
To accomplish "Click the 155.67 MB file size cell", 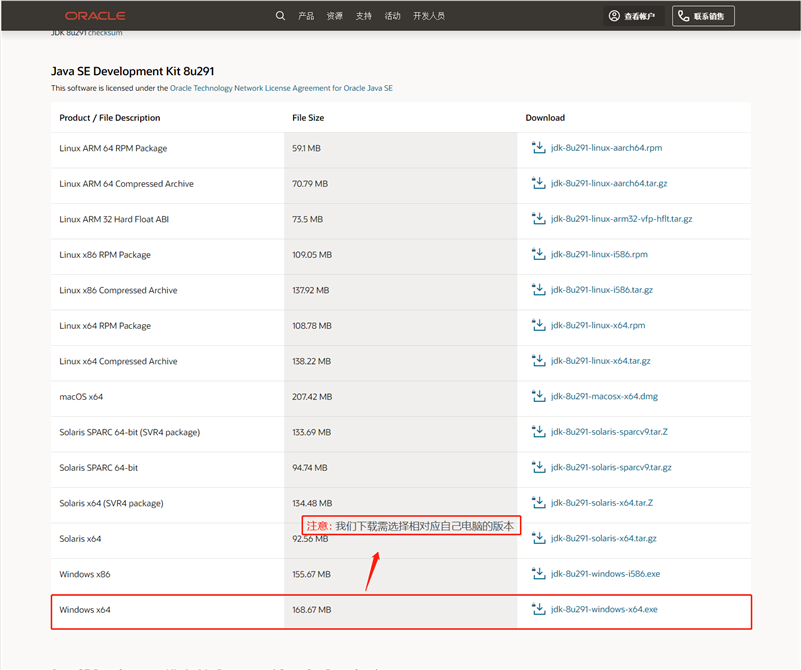I will (400, 574).
